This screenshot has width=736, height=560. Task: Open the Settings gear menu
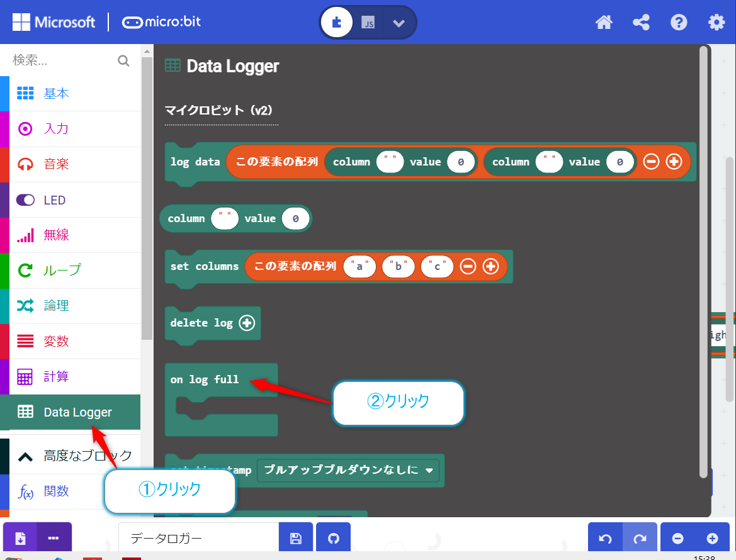[x=716, y=22]
